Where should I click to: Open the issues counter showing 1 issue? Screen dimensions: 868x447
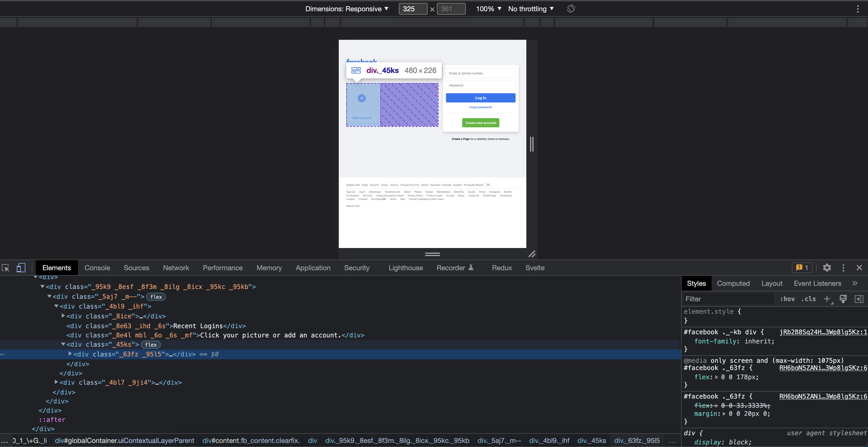[x=802, y=268]
